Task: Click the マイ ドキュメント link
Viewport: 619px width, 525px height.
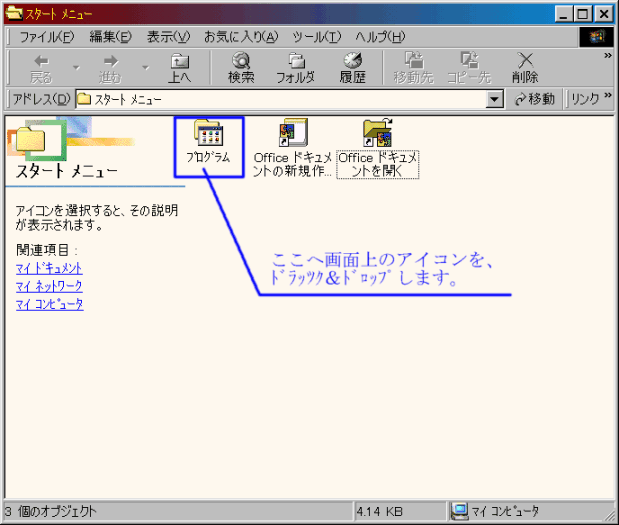Action: click(x=49, y=269)
